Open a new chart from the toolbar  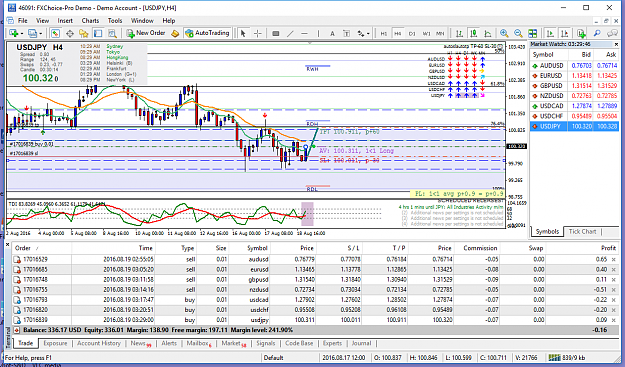pyautogui.click(x=14, y=33)
